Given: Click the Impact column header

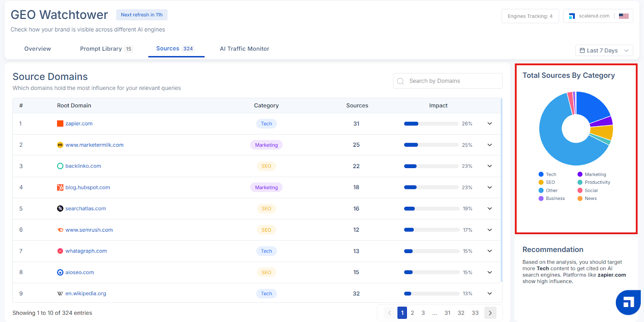Looking at the screenshot, I should [438, 106].
